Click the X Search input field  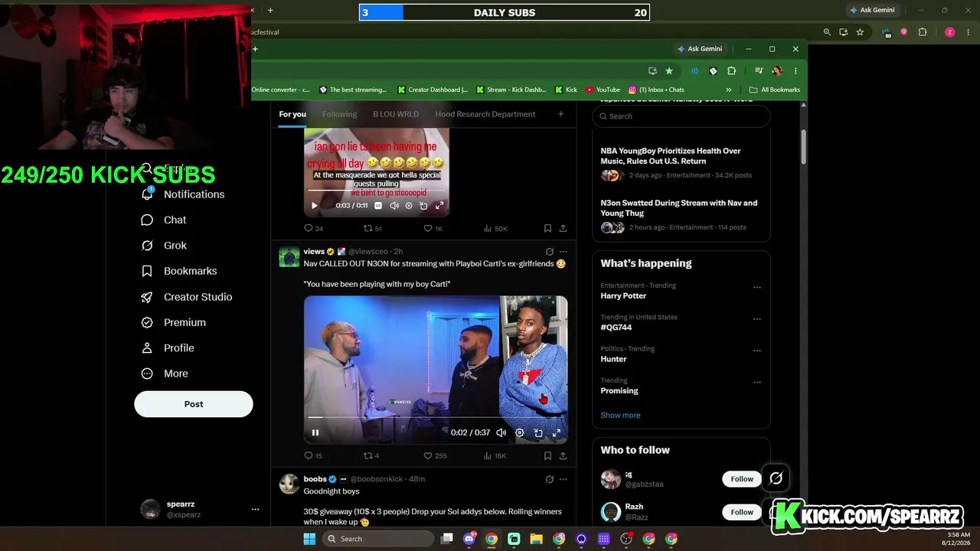coord(681,116)
